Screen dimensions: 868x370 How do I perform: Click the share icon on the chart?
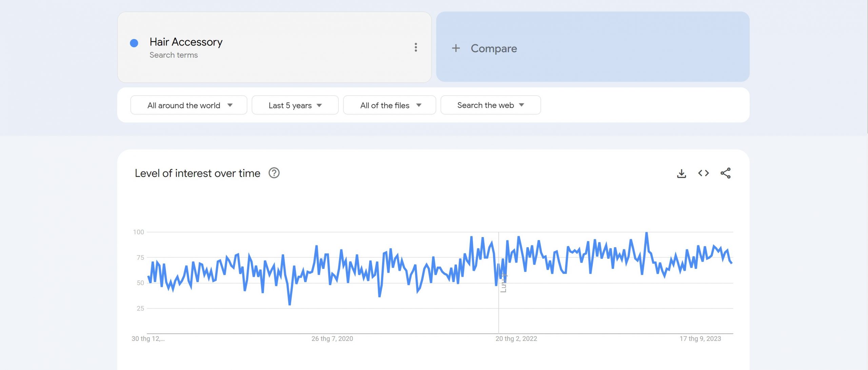725,173
